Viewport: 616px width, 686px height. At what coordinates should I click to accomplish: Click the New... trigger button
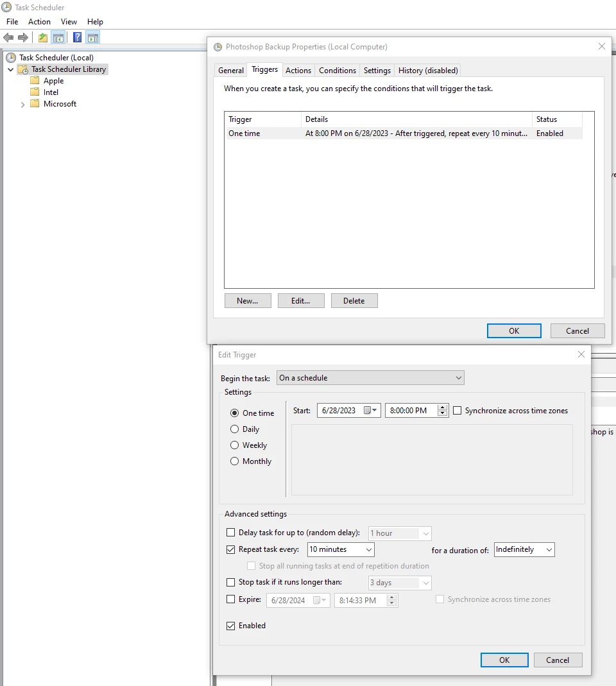(x=248, y=301)
